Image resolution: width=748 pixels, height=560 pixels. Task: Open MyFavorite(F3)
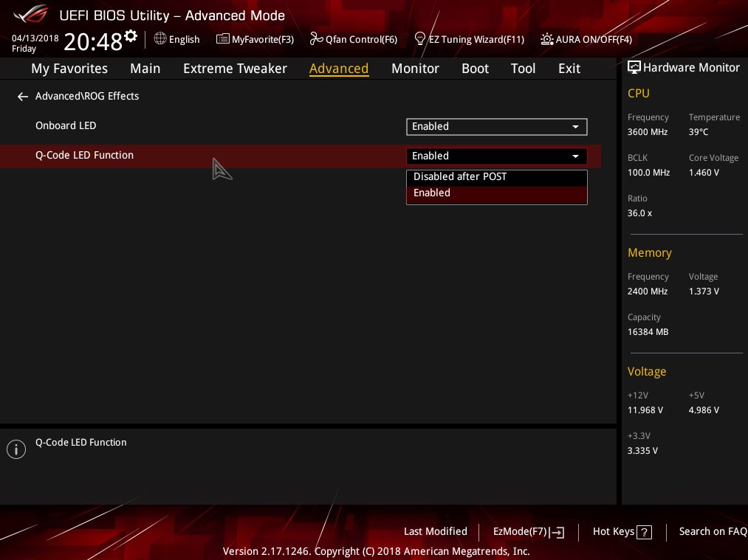[x=263, y=40]
